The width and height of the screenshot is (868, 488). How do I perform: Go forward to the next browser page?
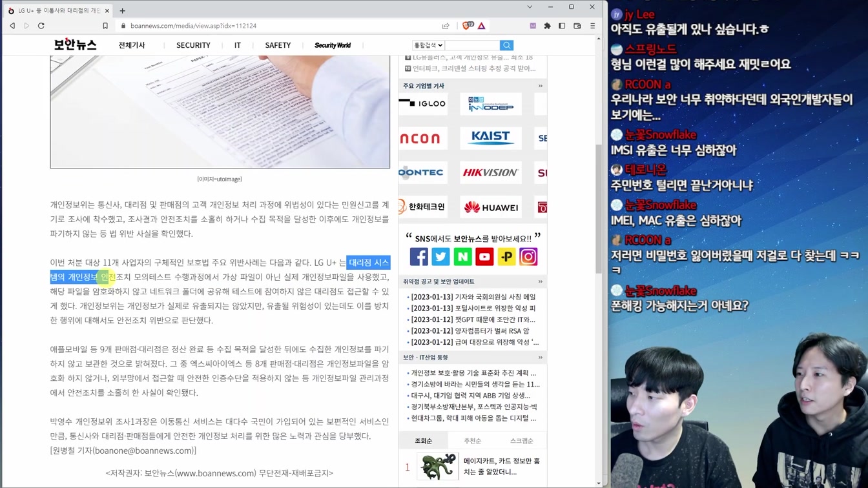coord(26,26)
